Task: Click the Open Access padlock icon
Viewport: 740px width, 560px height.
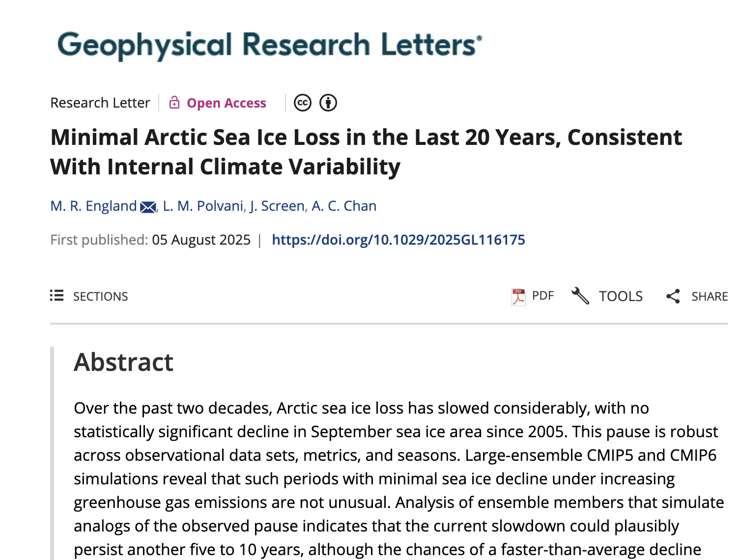Action: pos(174,102)
